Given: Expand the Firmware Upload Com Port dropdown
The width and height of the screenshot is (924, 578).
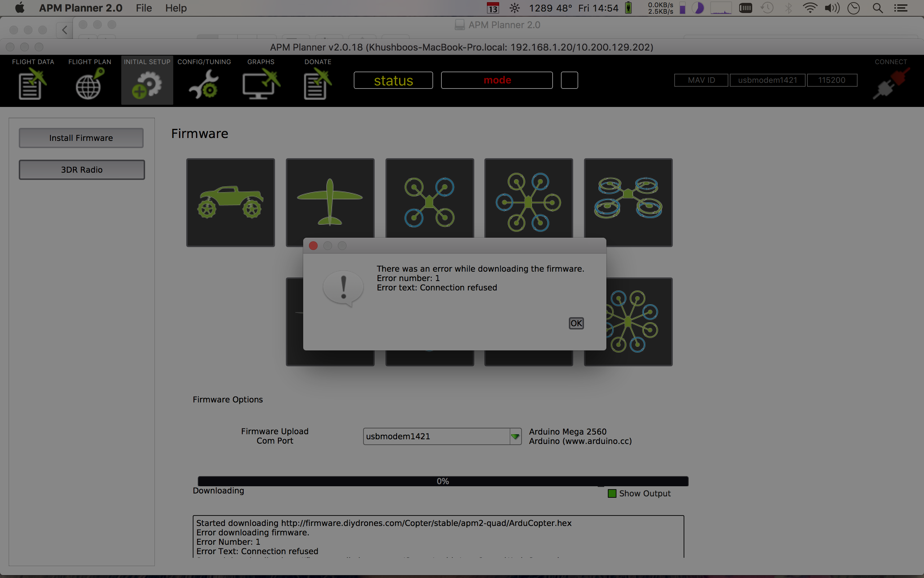Looking at the screenshot, I should (515, 436).
